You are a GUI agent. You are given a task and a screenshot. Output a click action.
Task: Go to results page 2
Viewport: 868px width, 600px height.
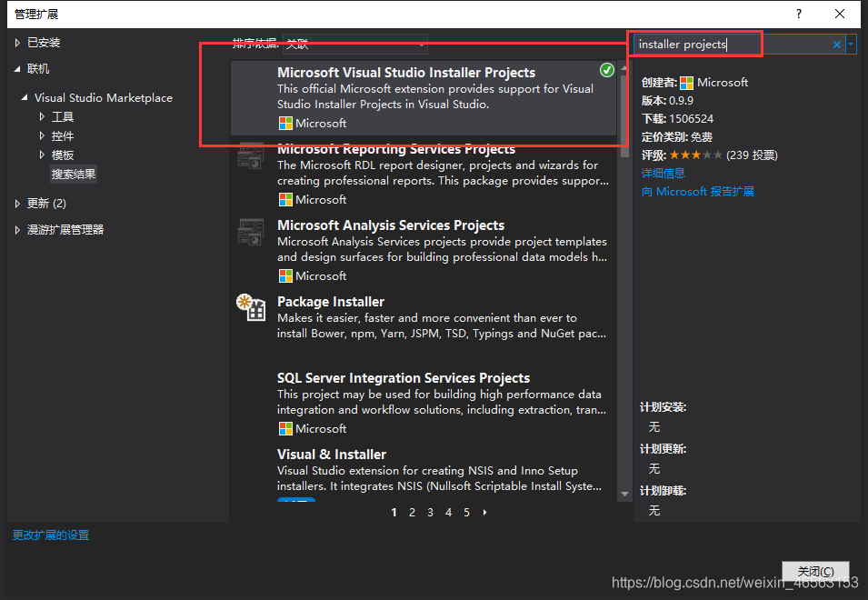pos(412,513)
